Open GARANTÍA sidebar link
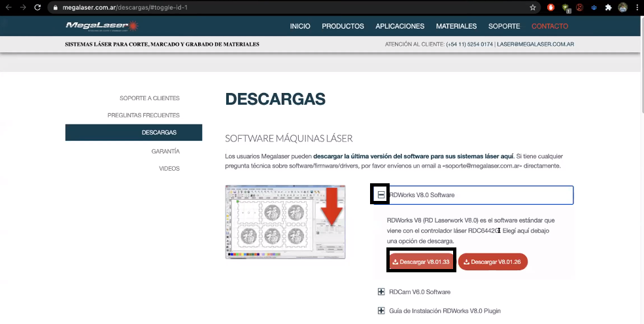Screen dimensions: 644x324 coord(165,151)
